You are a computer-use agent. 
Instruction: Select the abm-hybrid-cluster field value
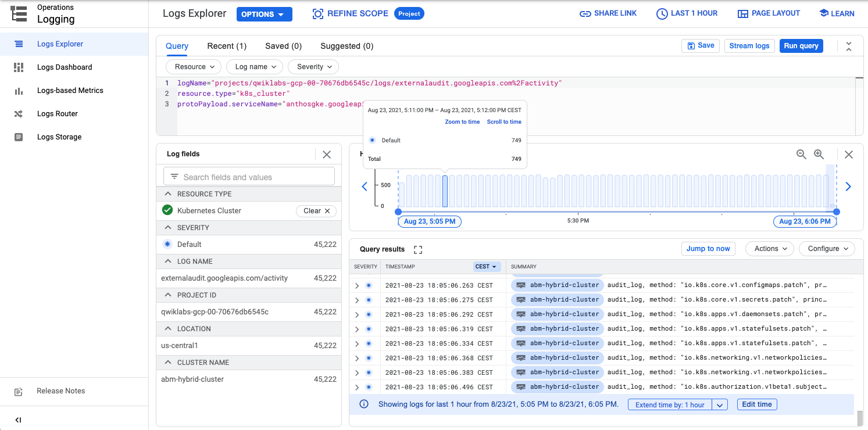point(192,379)
